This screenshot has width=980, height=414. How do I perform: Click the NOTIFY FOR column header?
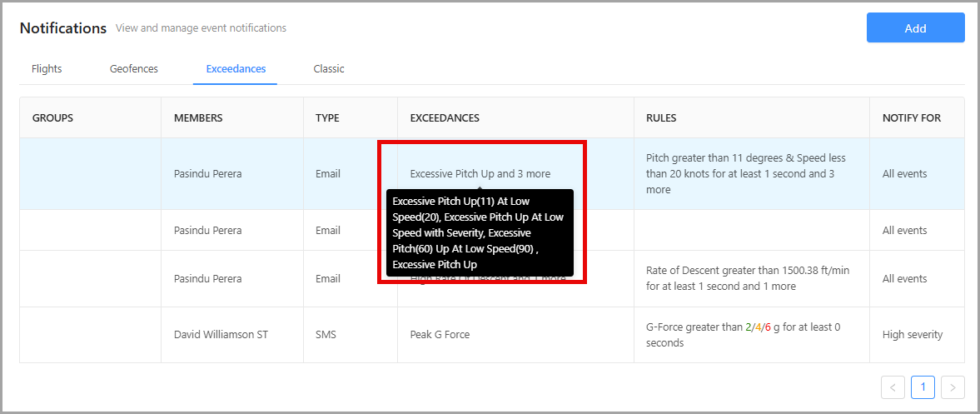(x=912, y=118)
